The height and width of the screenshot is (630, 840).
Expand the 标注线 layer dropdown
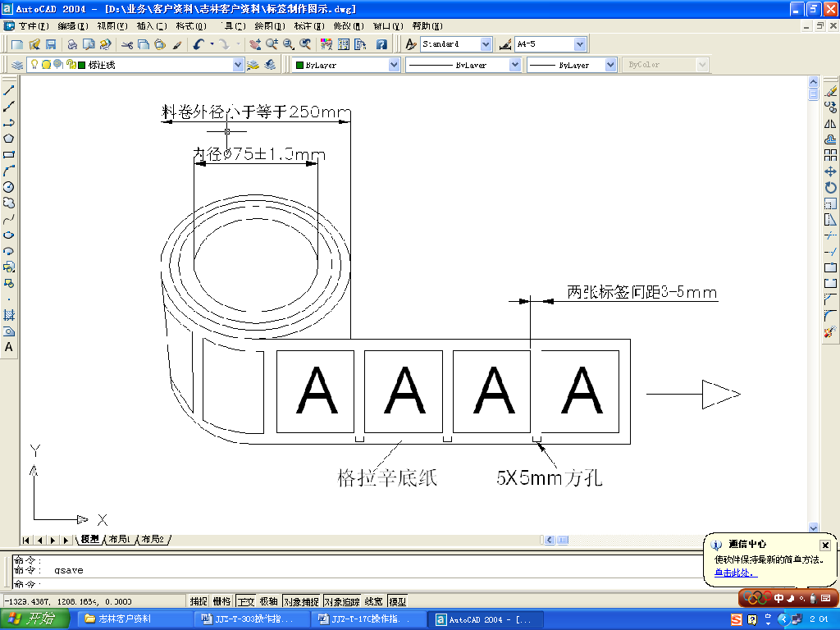tap(238, 65)
